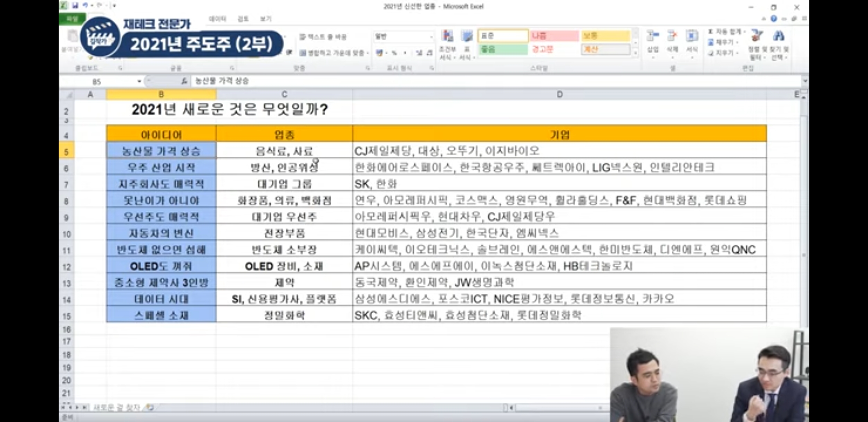
Task: Open Conditional Formatting (조건부 서식) icon
Action: (448, 37)
